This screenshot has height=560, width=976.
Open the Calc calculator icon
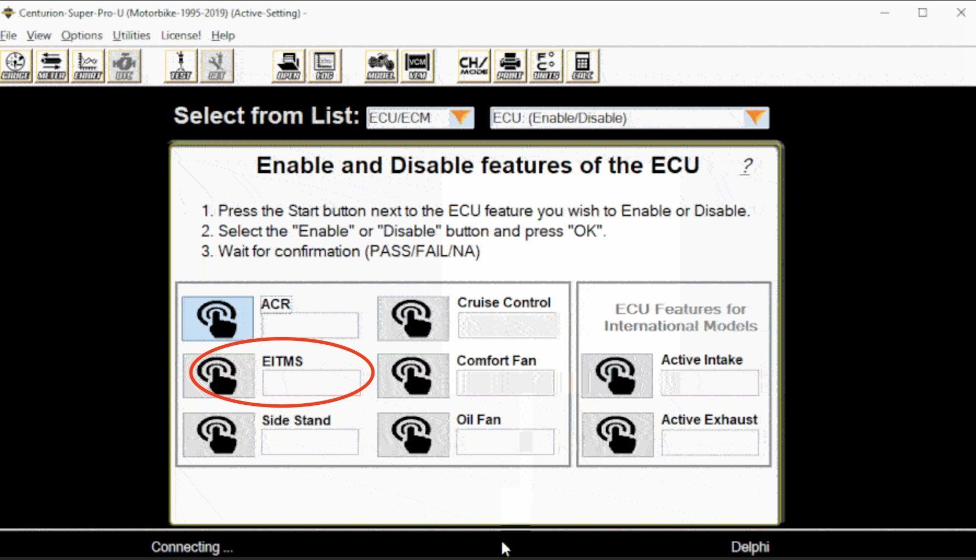(582, 66)
